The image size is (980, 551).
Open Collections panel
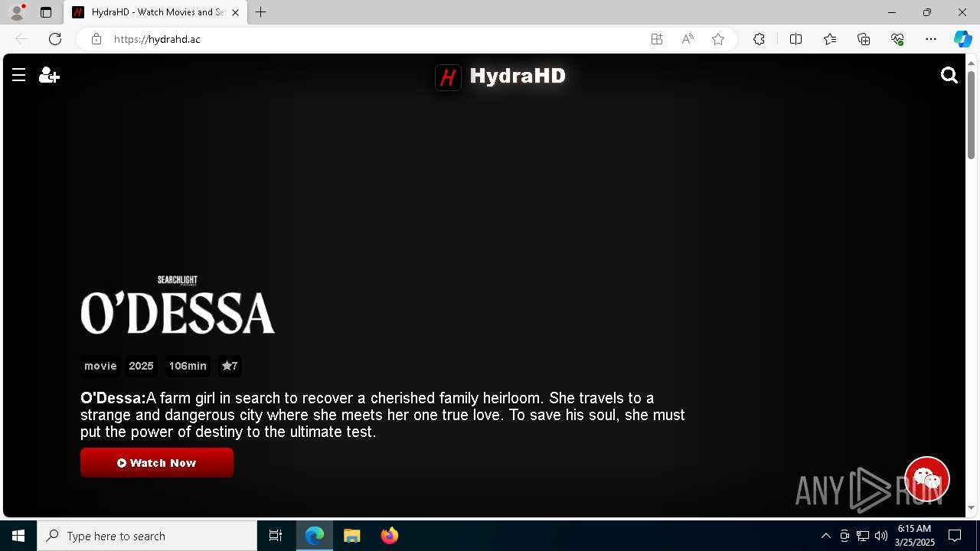[864, 39]
